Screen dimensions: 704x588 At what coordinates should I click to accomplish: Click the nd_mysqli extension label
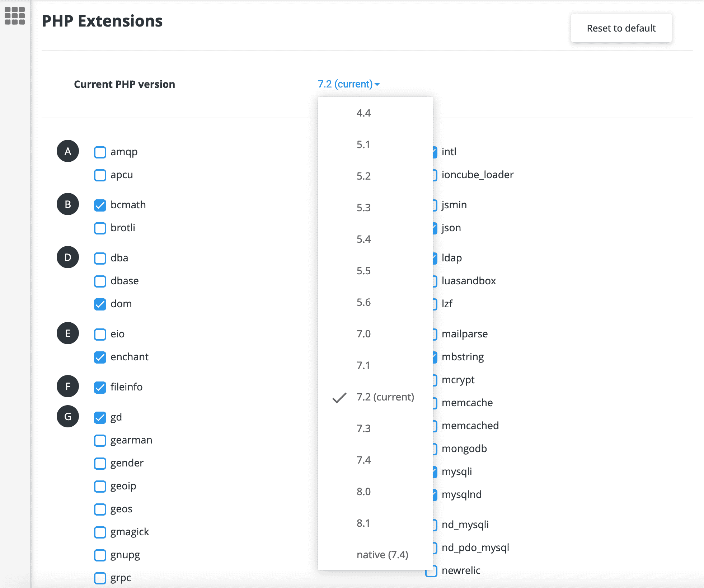[465, 525]
